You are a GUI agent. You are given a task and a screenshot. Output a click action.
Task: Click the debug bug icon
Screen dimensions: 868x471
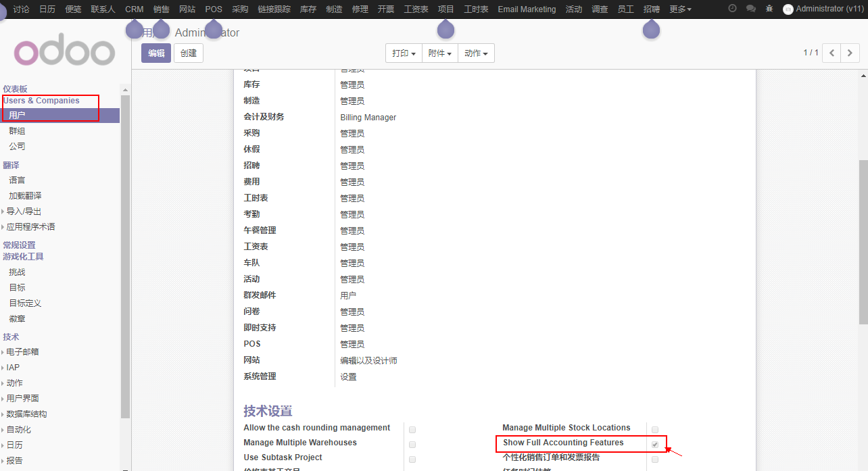pyautogui.click(x=769, y=9)
